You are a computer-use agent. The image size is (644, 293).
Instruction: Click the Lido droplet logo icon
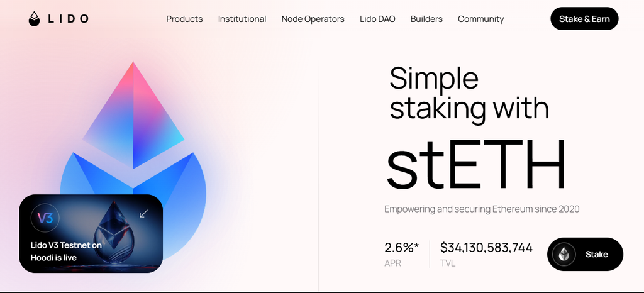coord(35,19)
